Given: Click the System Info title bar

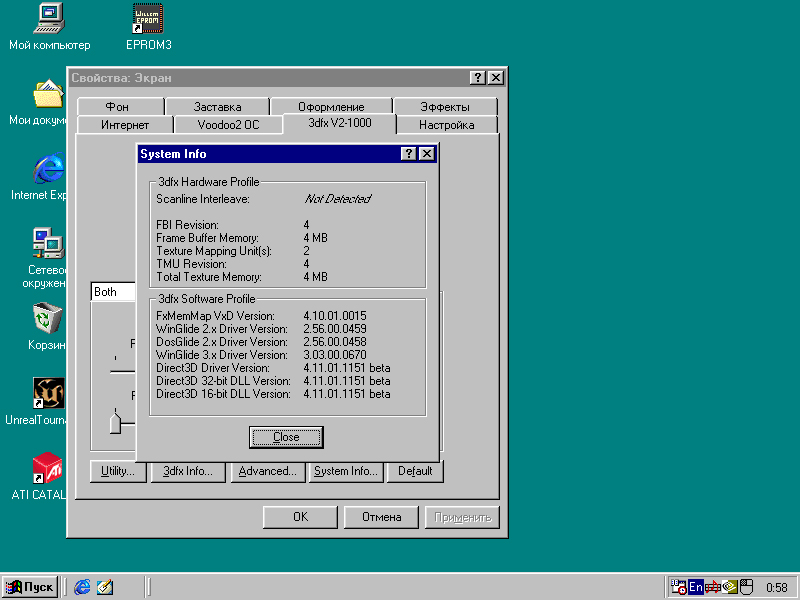Looking at the screenshot, I should pyautogui.click(x=287, y=154).
